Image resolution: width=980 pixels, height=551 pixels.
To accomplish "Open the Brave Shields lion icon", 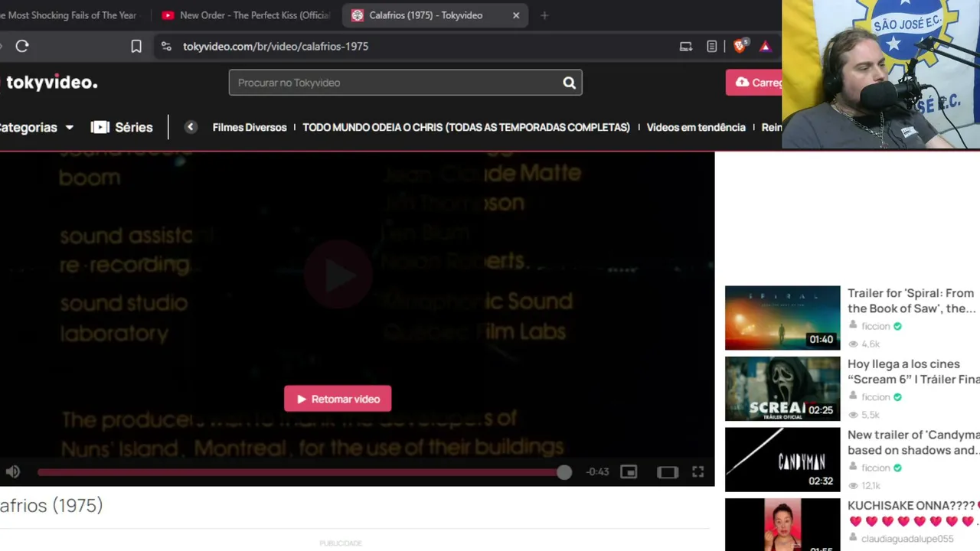I will pyautogui.click(x=740, y=46).
